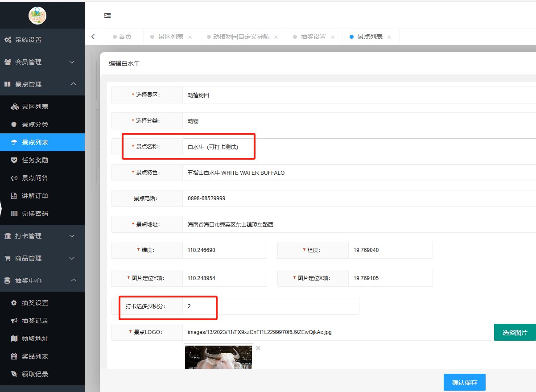This screenshot has height=392, width=536.
Task: Click the audio file icon beside 讲解订单
Action: coord(14,196)
